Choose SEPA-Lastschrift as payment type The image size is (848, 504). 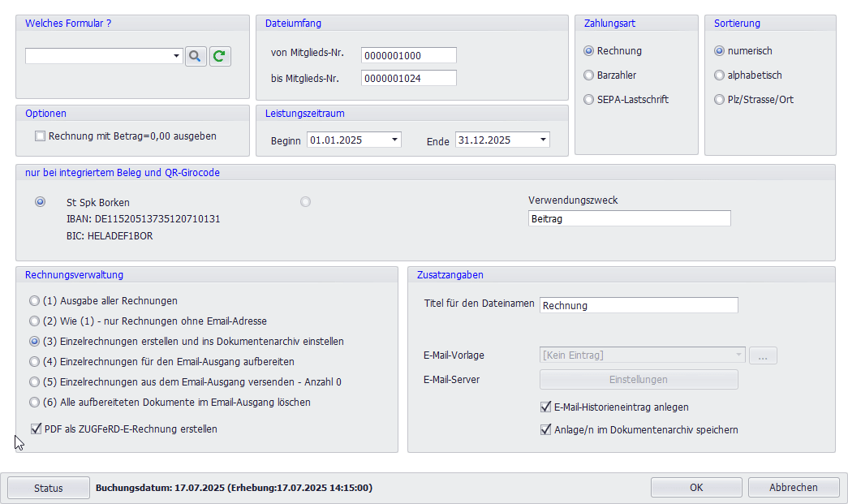click(589, 100)
